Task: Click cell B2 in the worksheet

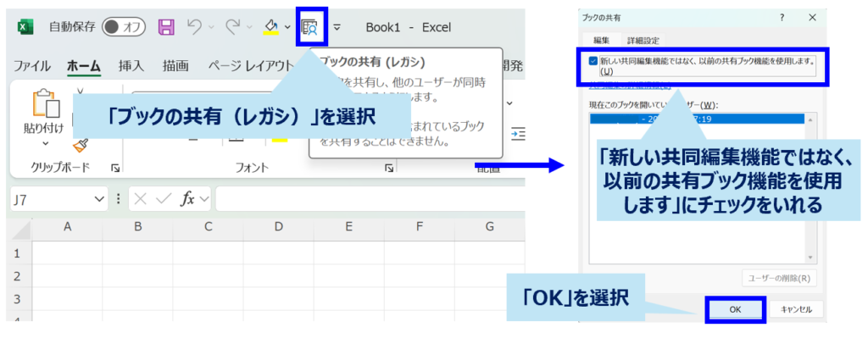Action: pos(138,276)
